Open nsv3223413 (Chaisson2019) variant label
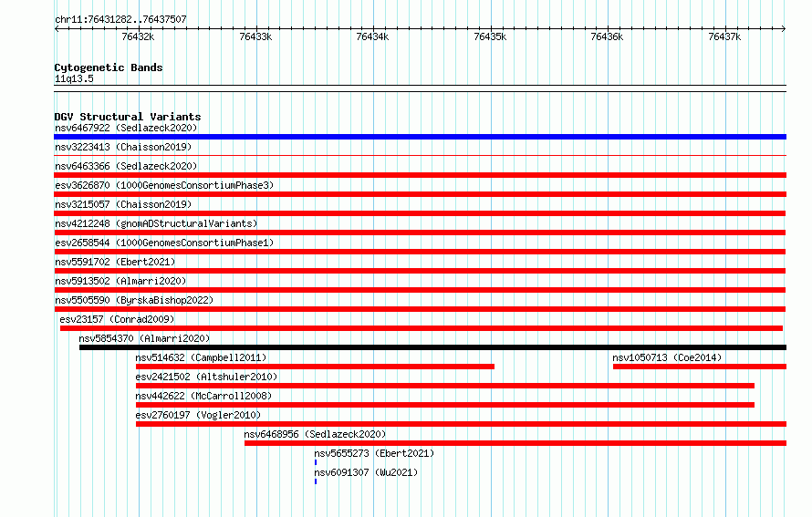Image resolution: width=812 pixels, height=517 pixels. click(x=123, y=147)
